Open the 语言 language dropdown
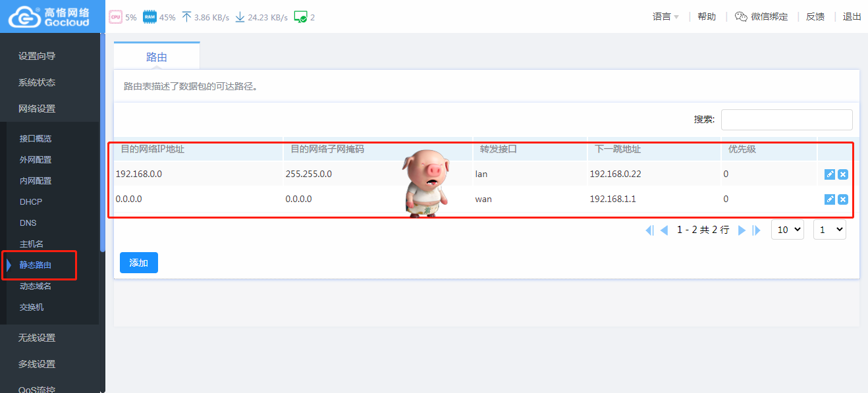Image resolution: width=868 pixels, height=393 pixels. [666, 16]
